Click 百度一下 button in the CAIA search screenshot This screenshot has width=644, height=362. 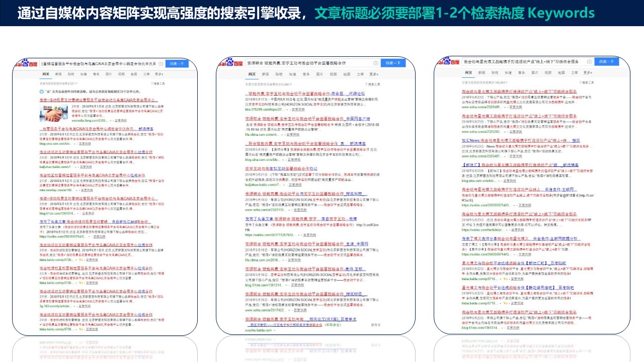click(x=177, y=64)
